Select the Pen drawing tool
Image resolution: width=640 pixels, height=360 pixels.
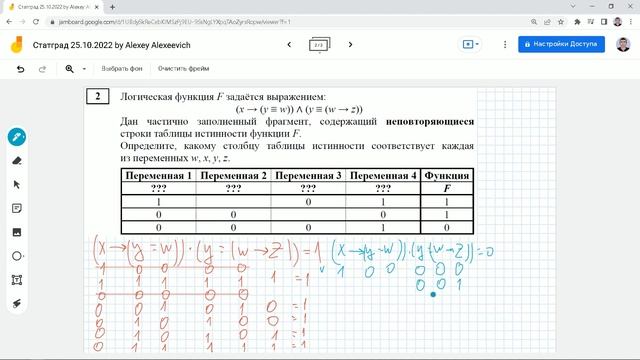coord(17,137)
